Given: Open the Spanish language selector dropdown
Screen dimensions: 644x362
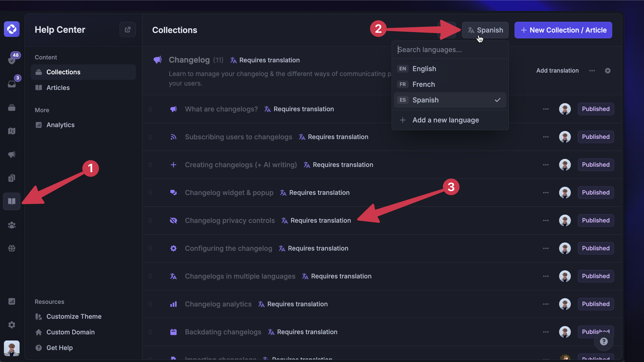Looking at the screenshot, I should click(485, 30).
